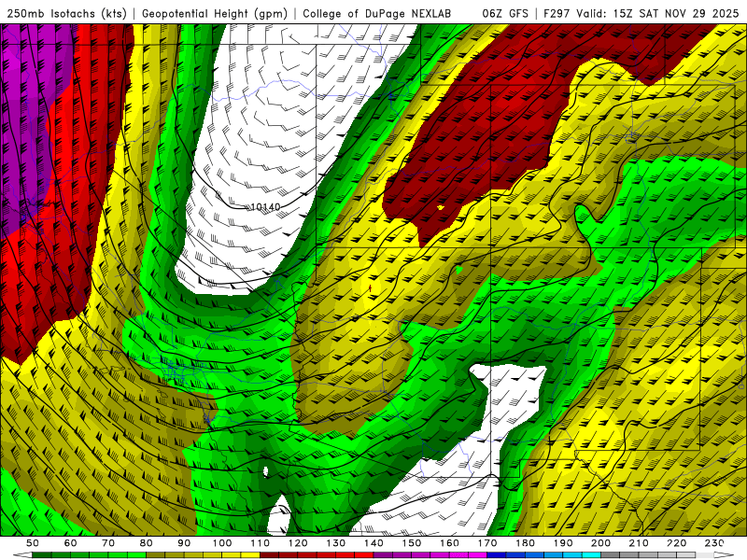The width and height of the screenshot is (747, 560).
Task: Click the colorbar label 180
Action: [x=525, y=543]
